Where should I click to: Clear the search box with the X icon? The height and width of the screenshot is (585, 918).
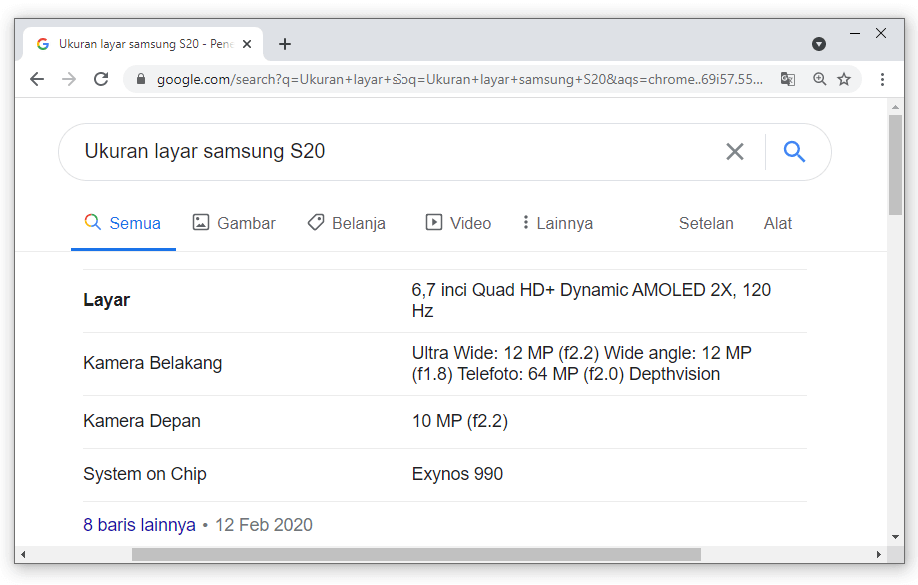click(735, 152)
